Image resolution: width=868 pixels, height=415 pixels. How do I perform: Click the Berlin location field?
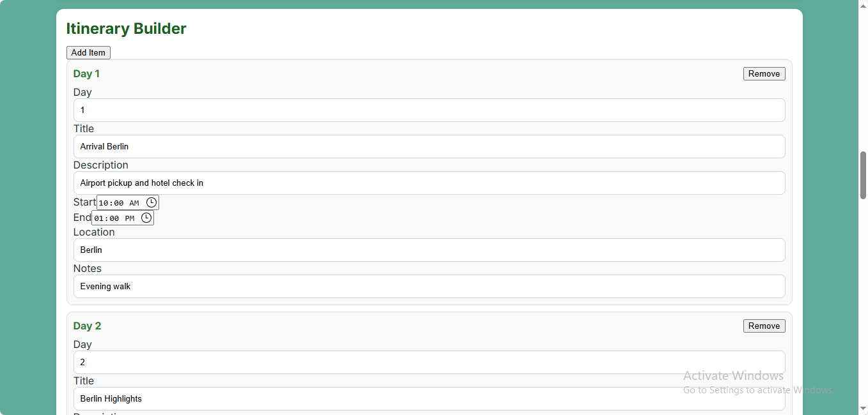point(429,250)
